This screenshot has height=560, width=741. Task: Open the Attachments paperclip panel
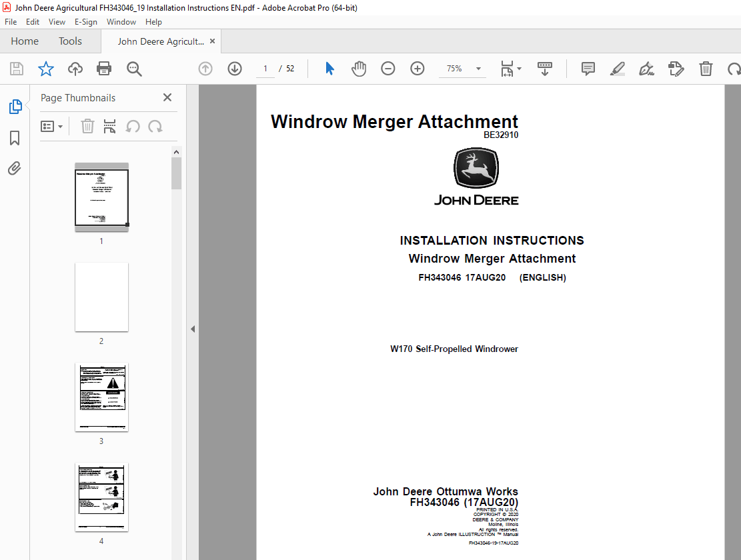[x=15, y=169]
